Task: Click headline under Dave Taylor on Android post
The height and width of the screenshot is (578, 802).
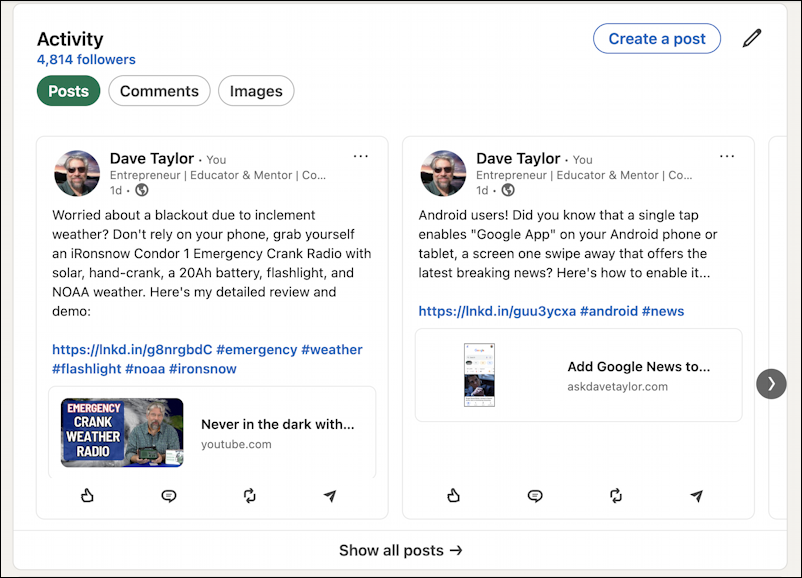Action: click(x=584, y=175)
